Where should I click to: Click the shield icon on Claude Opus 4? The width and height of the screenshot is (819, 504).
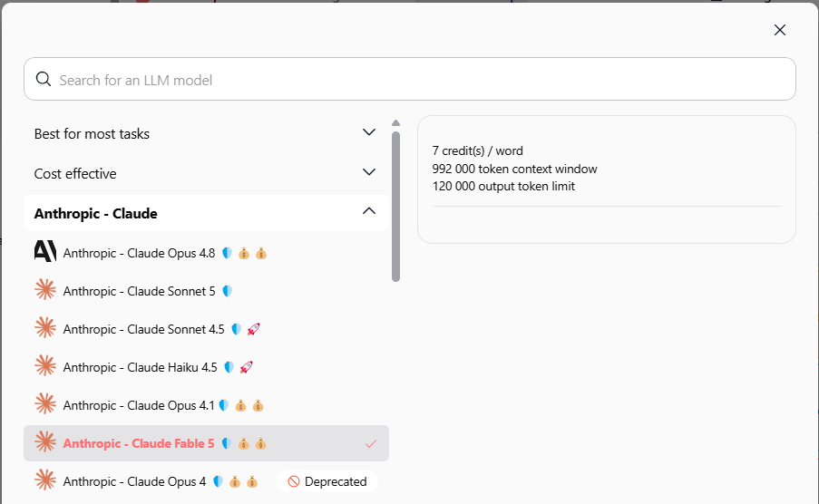pos(218,482)
